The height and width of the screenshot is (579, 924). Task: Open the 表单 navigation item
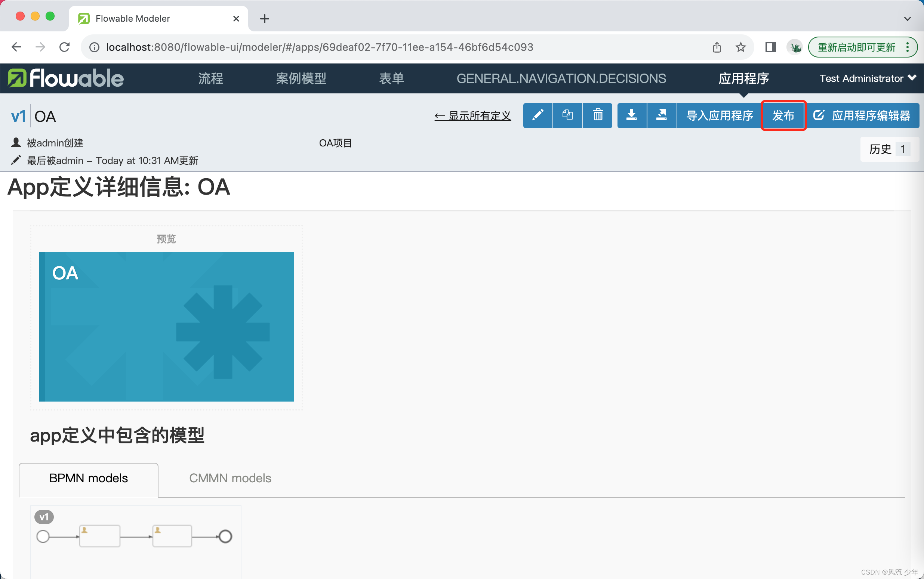[x=391, y=78]
